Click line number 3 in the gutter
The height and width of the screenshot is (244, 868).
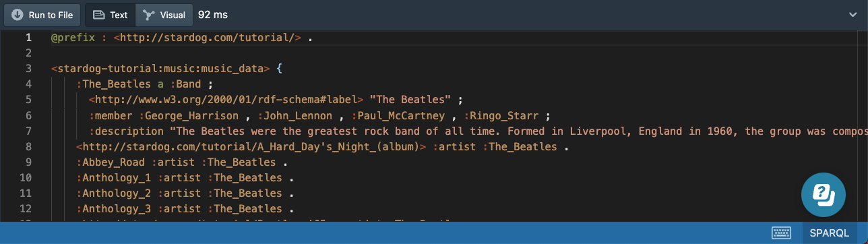[28, 69]
